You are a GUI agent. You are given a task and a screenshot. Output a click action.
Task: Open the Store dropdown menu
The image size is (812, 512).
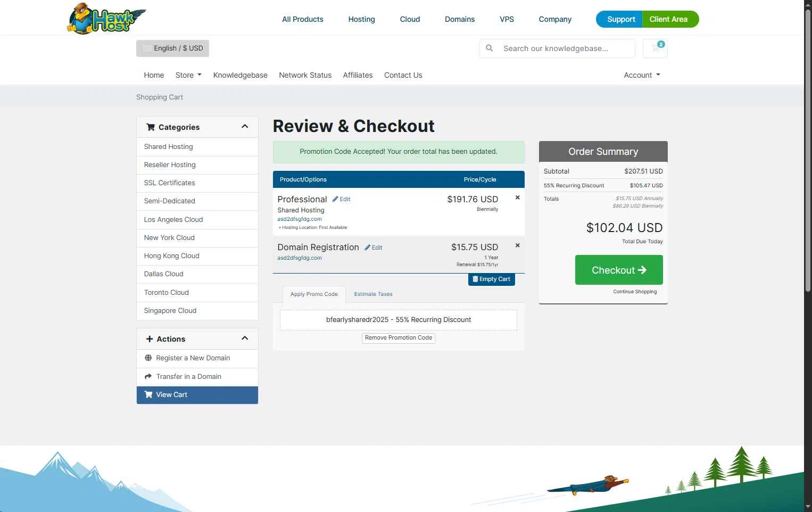click(x=188, y=75)
